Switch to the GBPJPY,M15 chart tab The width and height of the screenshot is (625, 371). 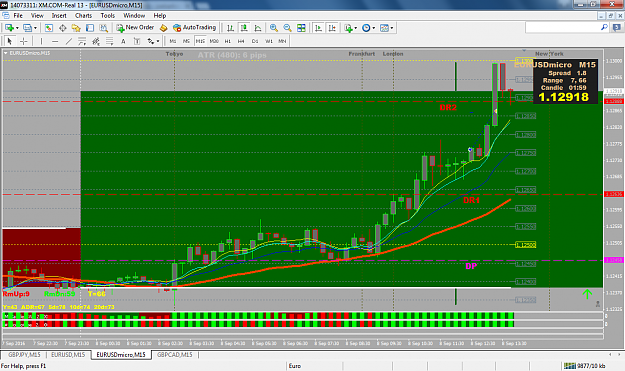tap(24, 355)
